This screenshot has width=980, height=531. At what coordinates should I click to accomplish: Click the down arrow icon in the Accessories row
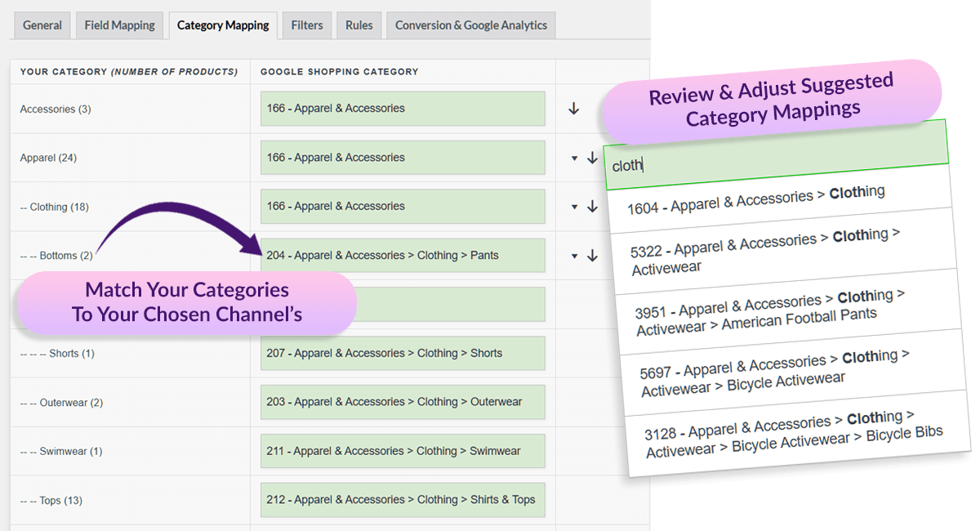(573, 109)
